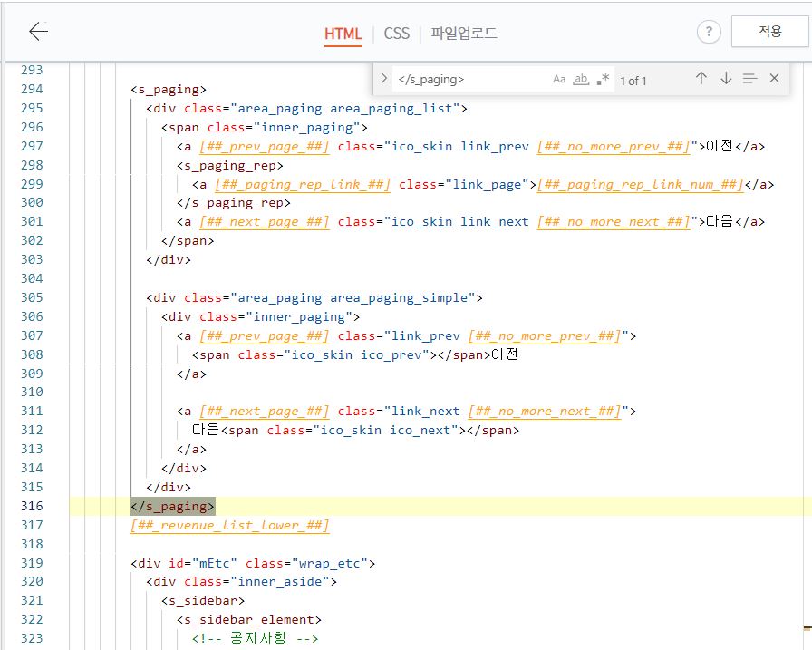
Task: Click the [##_revenue_list_lower_##] variable
Action: (230, 526)
